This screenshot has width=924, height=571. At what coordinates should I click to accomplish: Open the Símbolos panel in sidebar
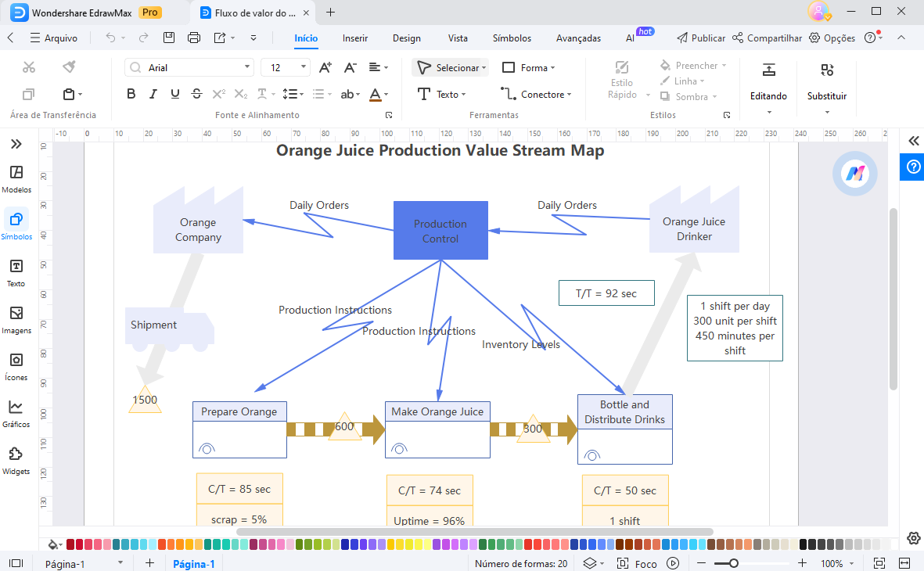coord(16,224)
